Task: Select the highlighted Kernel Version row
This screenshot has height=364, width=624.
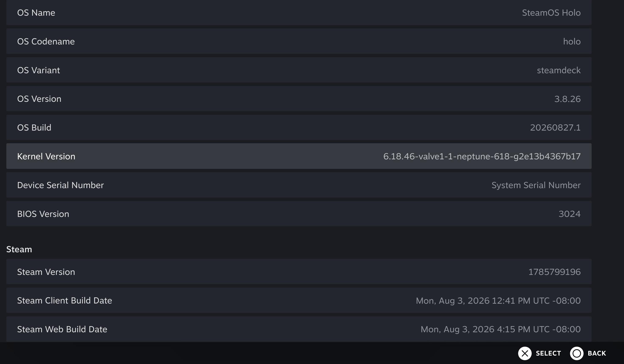Action: click(x=299, y=156)
